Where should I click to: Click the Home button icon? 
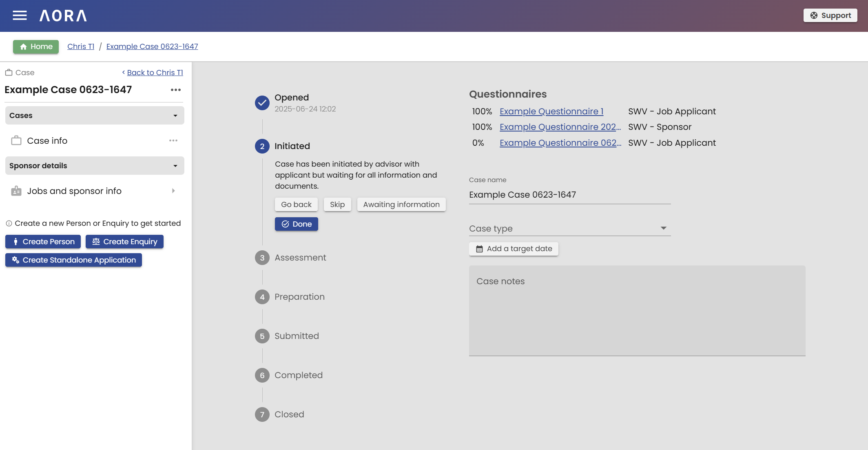[x=24, y=47]
